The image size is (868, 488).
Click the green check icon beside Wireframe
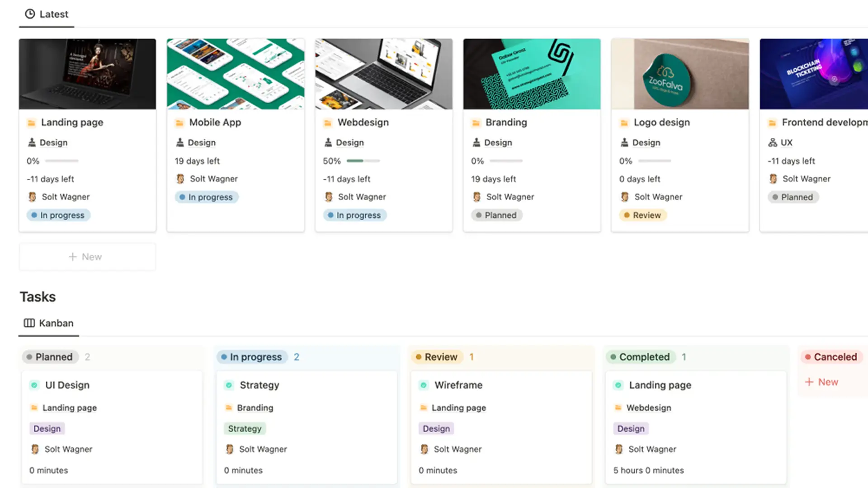424,385
